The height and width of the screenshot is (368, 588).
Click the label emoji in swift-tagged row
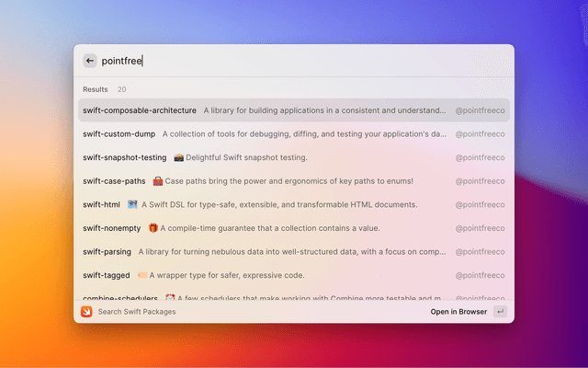(x=142, y=275)
